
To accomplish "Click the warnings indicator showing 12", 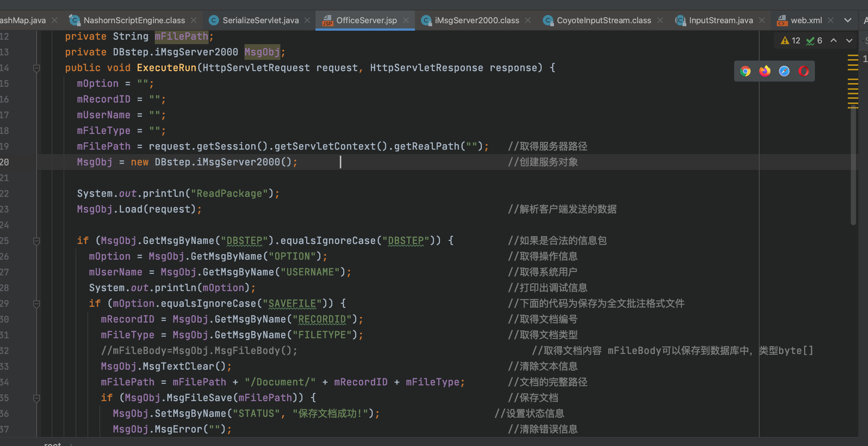I will pyautogui.click(x=791, y=40).
